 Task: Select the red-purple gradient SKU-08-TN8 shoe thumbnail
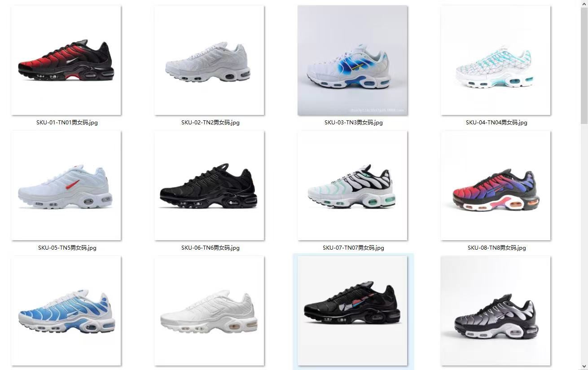[x=496, y=185]
